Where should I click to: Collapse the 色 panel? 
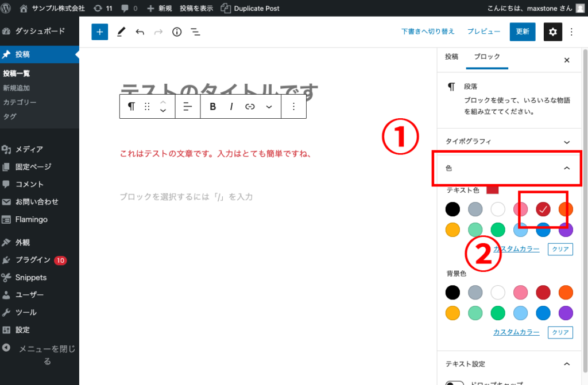(508, 169)
